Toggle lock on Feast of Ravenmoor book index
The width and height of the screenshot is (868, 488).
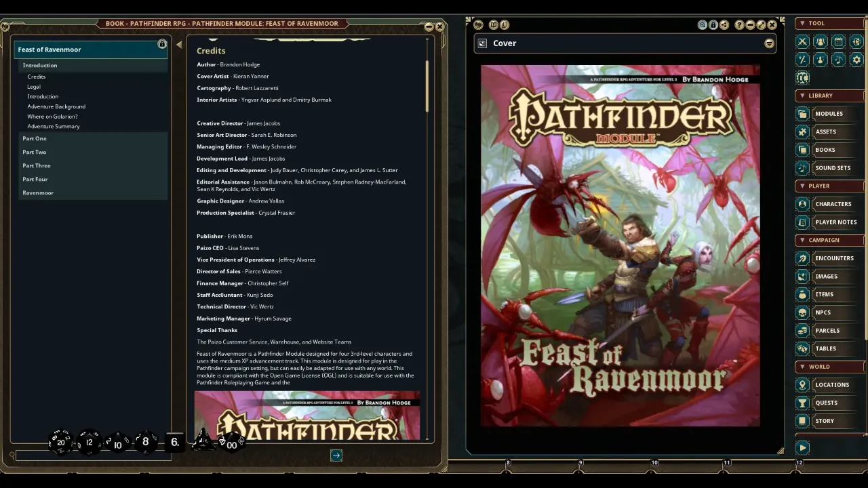pyautogui.click(x=162, y=44)
